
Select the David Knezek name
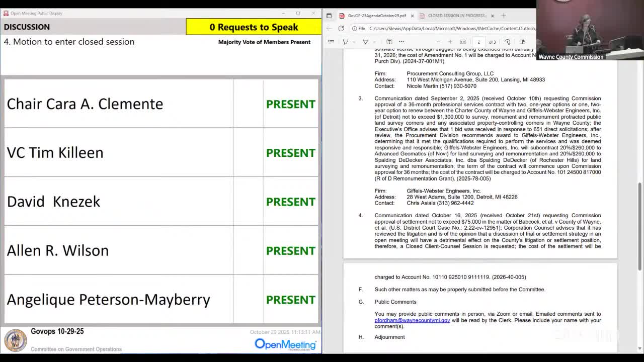click(53, 201)
